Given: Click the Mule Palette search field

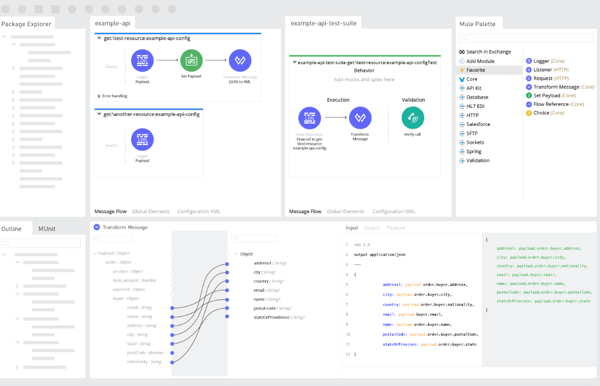Looking at the screenshot, I should [526, 38].
